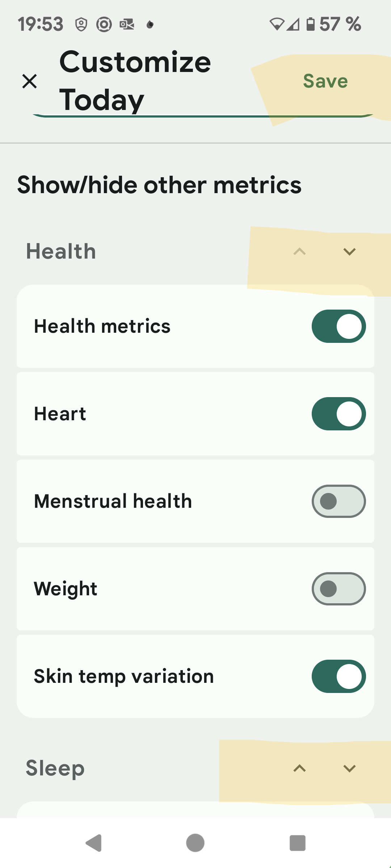The height and width of the screenshot is (868, 391).
Task: Turn on Weight toggle
Action: tap(339, 589)
